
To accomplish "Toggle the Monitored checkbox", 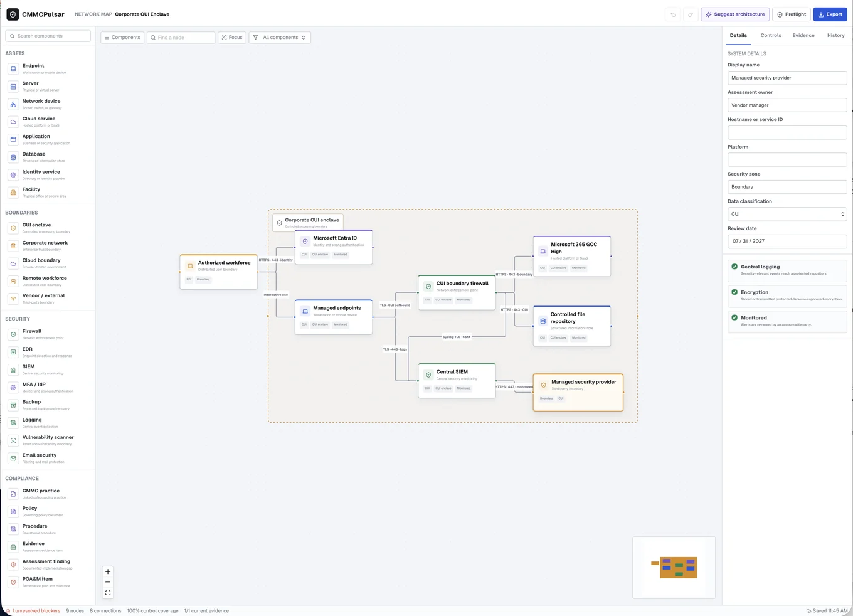I will tap(734, 317).
